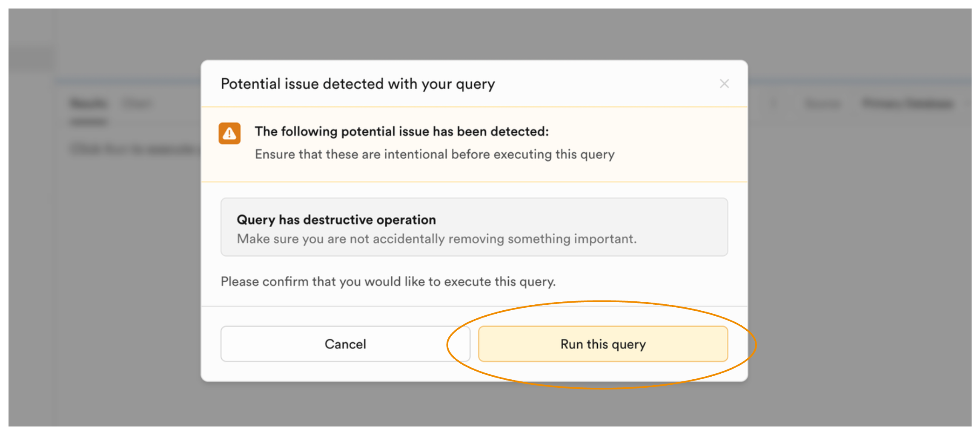The image size is (980, 435).
Task: Click the 'Make sure you are not accidentally removing' text
Action: point(436,239)
